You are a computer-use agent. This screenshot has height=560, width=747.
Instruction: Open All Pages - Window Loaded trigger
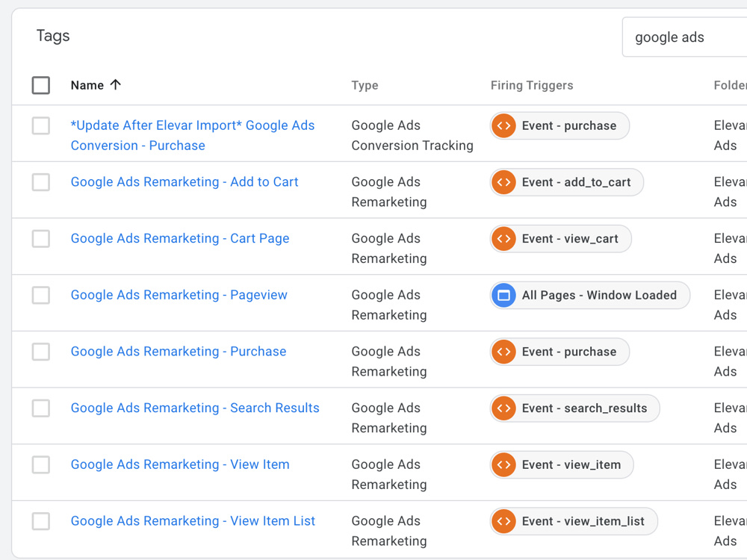pos(590,295)
